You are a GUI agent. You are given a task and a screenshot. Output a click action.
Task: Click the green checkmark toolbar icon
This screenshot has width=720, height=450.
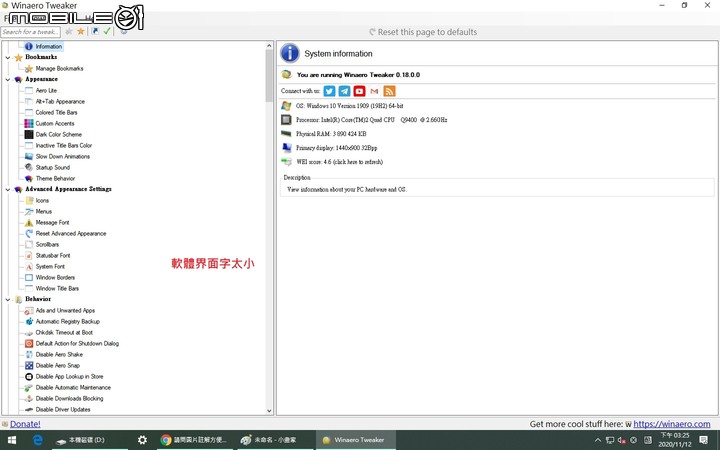click(x=107, y=31)
